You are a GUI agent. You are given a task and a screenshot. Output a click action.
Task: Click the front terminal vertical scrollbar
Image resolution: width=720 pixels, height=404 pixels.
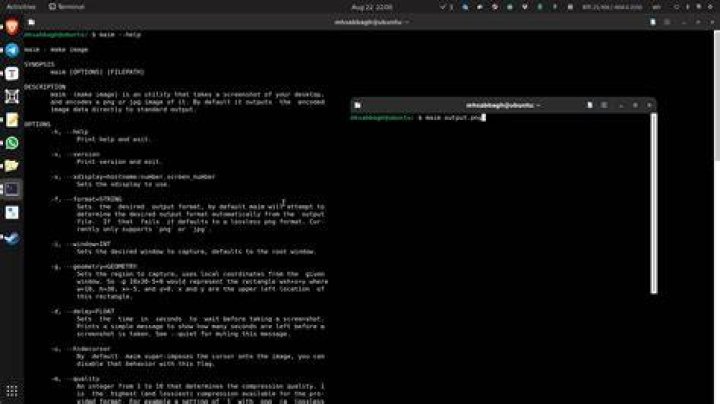click(x=654, y=203)
